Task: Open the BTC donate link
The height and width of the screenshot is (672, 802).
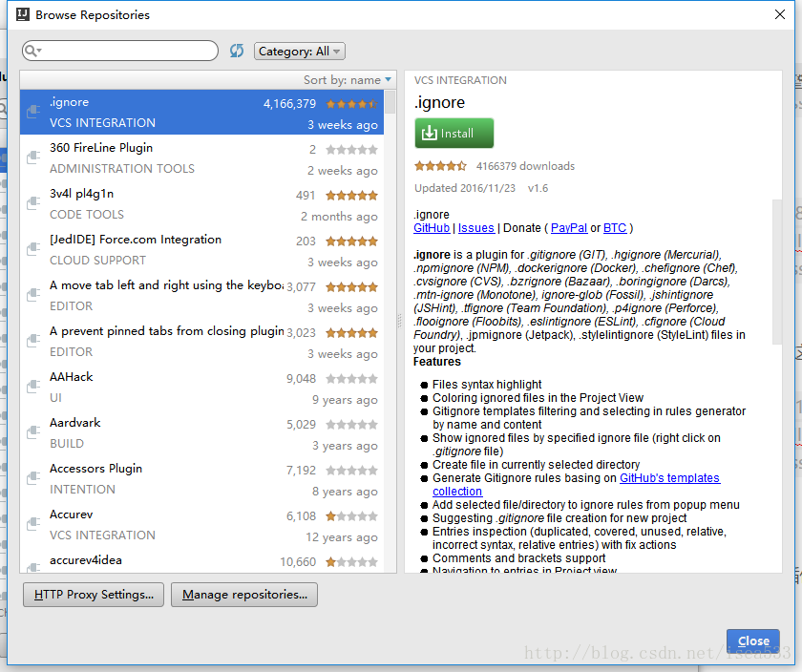Action: point(615,228)
